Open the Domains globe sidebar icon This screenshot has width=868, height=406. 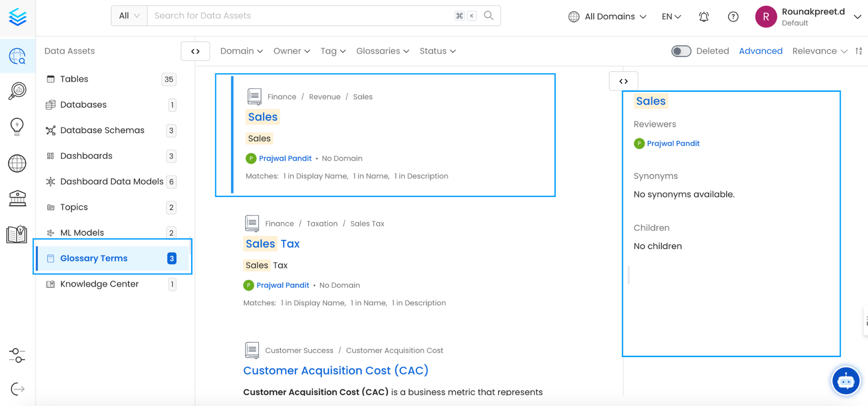tap(17, 163)
